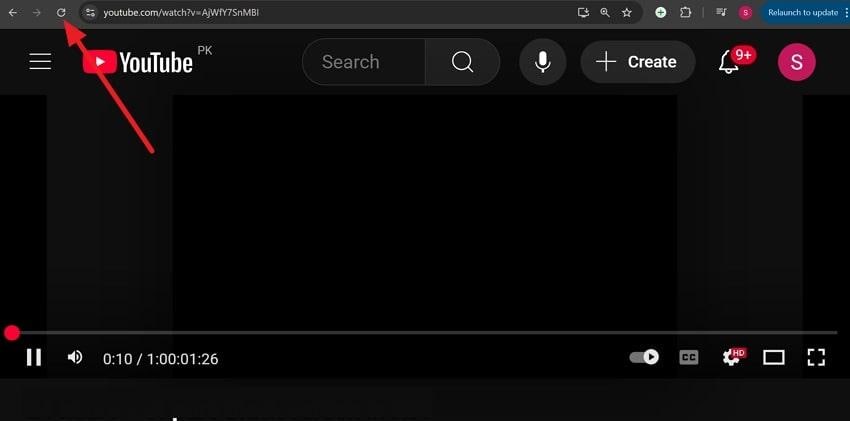Toggle closed captions CC button

coord(688,357)
